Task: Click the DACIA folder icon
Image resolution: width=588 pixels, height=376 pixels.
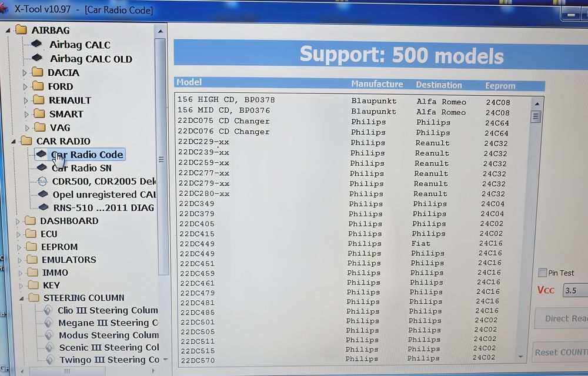Action: [x=37, y=72]
